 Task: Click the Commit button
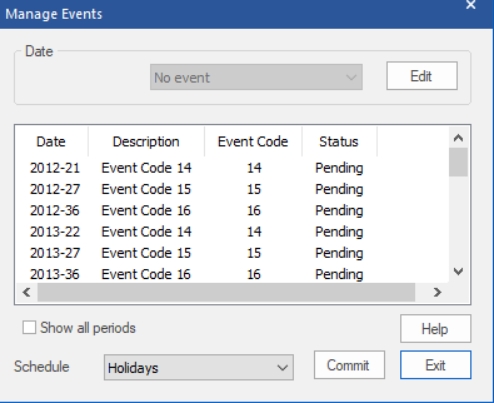tap(349, 365)
